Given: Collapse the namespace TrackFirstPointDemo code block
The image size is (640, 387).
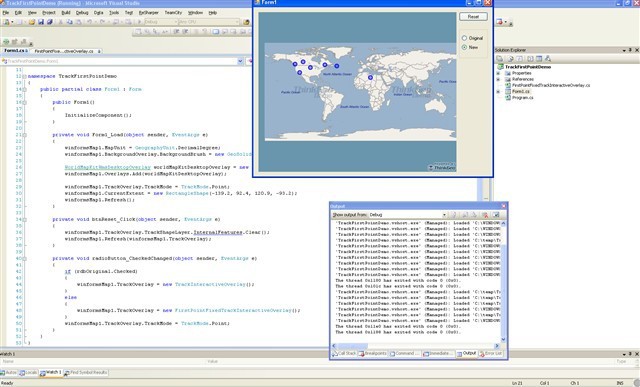Looking at the screenshot, I should coord(24,76).
